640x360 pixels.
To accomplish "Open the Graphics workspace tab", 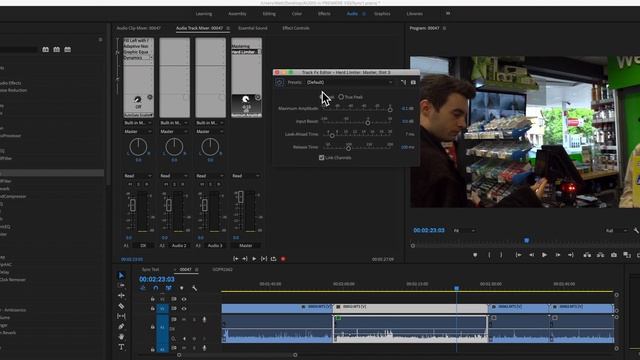I will pos(382,13).
